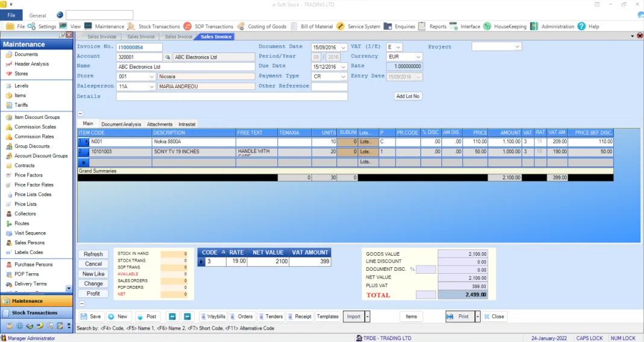Open Project dropdown
This screenshot has width=644, height=342.
(x=517, y=47)
